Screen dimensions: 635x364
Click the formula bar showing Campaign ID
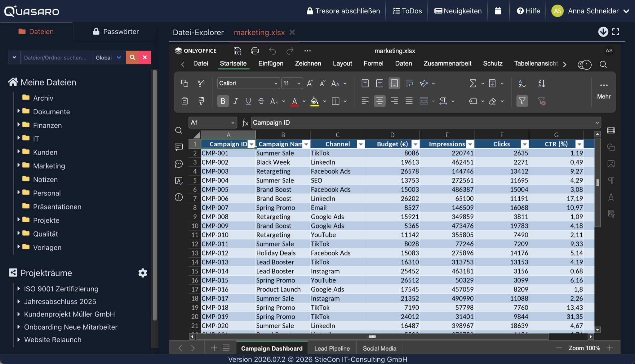(422, 123)
